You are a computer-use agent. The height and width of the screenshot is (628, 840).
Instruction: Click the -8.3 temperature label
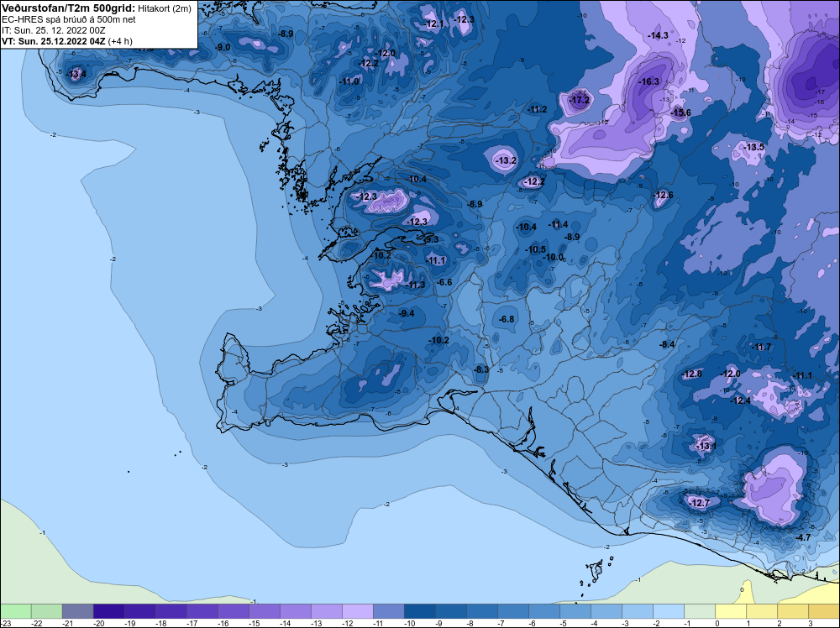coord(481,369)
